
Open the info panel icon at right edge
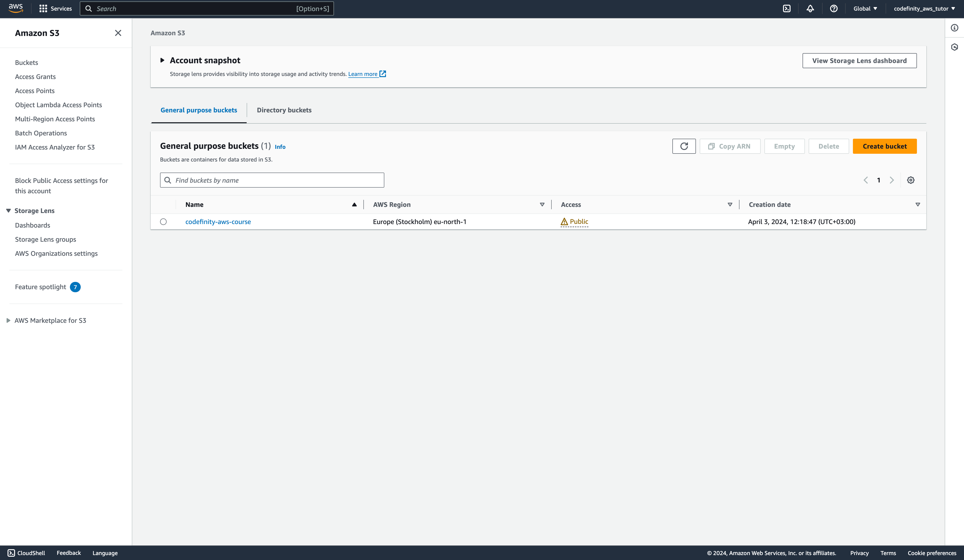(954, 28)
